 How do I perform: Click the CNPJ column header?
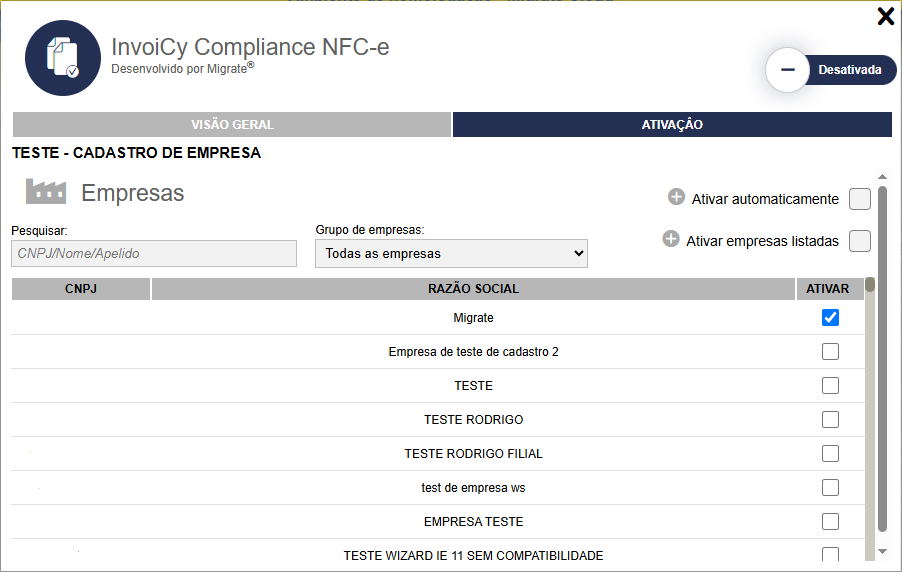(80, 289)
